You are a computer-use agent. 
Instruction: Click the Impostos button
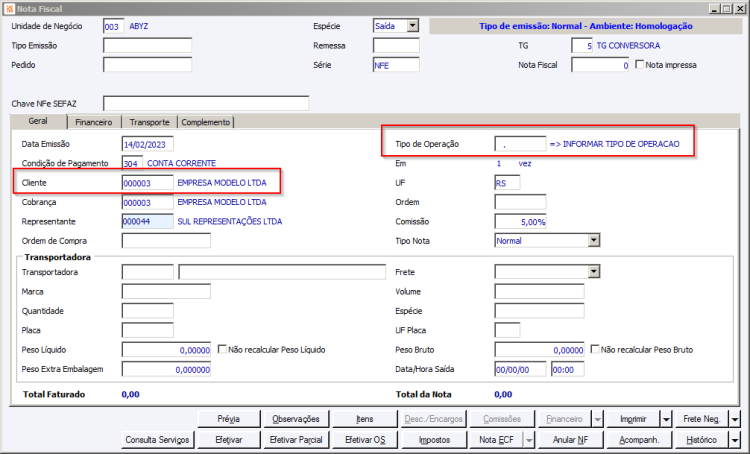click(x=434, y=440)
